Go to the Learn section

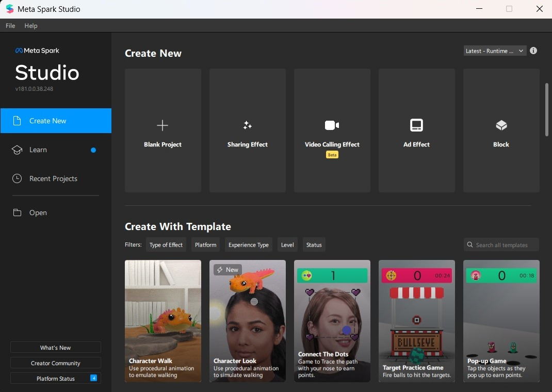56,150
